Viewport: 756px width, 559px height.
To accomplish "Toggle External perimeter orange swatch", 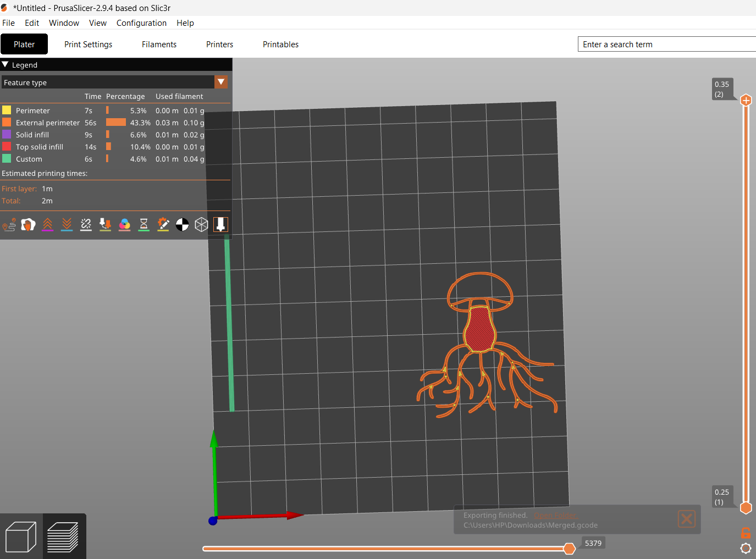I will pos(7,123).
